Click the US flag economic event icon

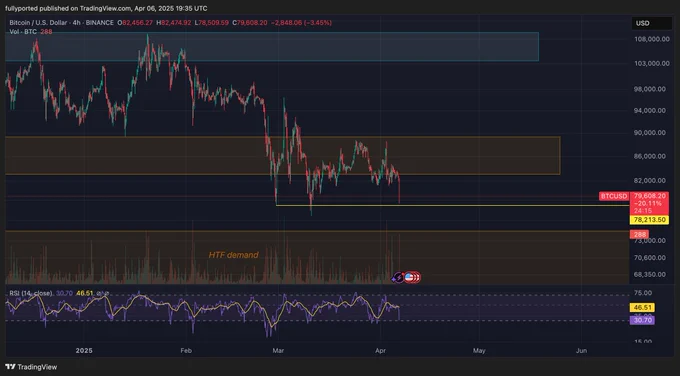pyautogui.click(x=409, y=277)
